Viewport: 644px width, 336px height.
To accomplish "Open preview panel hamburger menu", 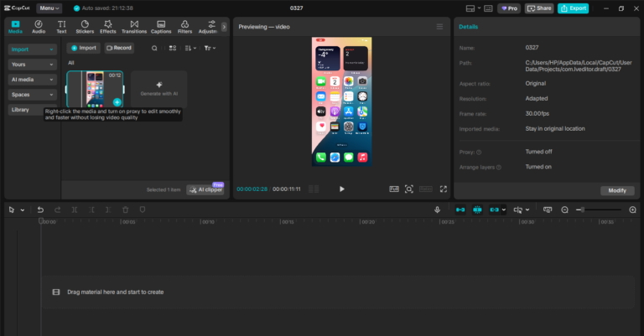I will [439, 27].
